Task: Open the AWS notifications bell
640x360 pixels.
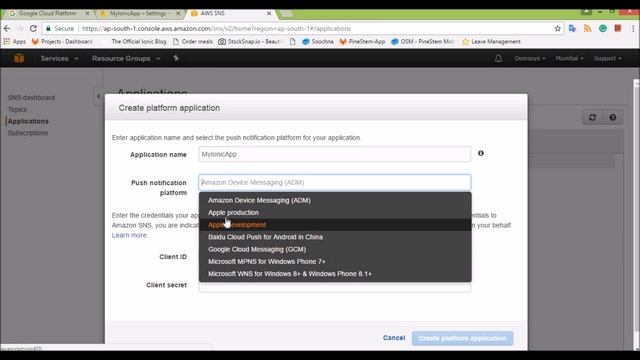Action: (x=498, y=58)
